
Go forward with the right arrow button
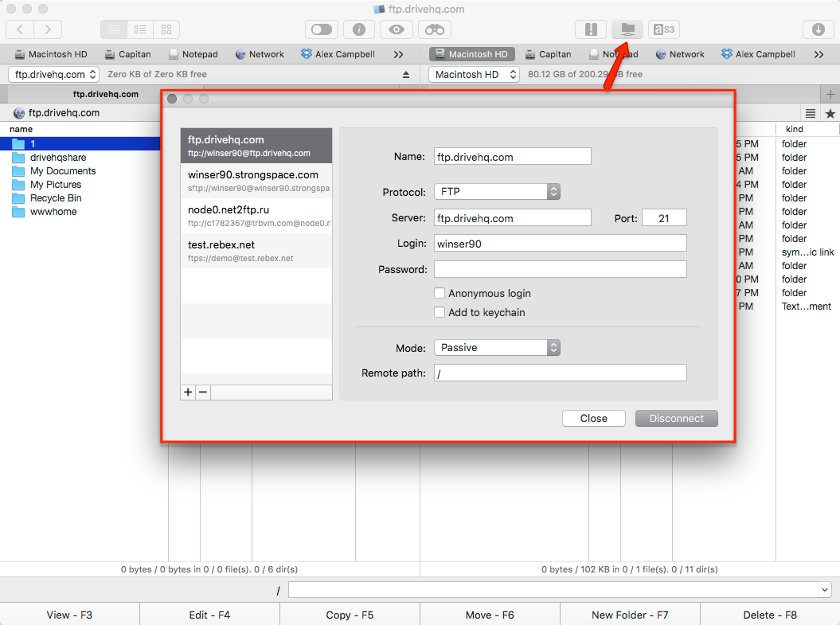pyautogui.click(x=49, y=29)
